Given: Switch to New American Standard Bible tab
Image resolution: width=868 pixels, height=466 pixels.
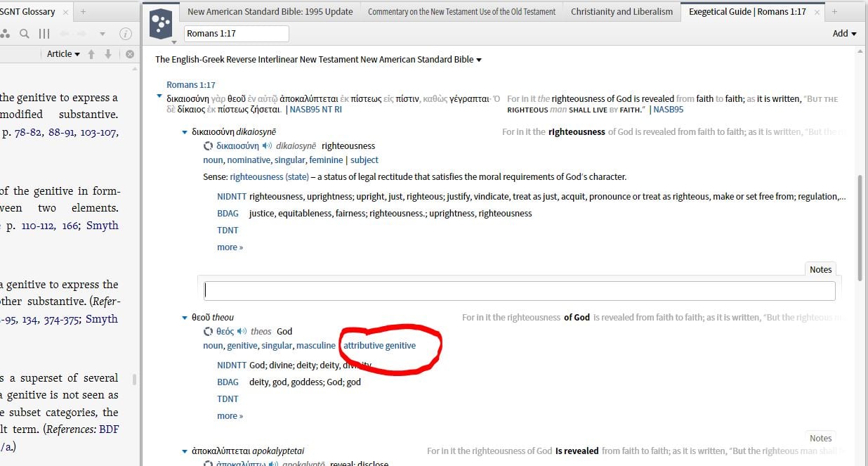Looking at the screenshot, I should click(270, 12).
